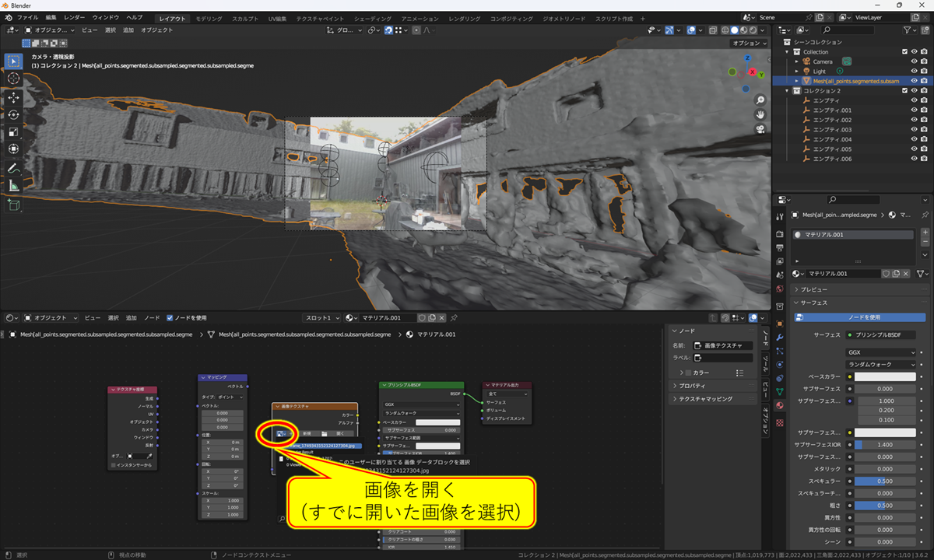Image resolution: width=934 pixels, height=560 pixels.
Task: Hide the Light object via eye icon
Action: [x=914, y=72]
